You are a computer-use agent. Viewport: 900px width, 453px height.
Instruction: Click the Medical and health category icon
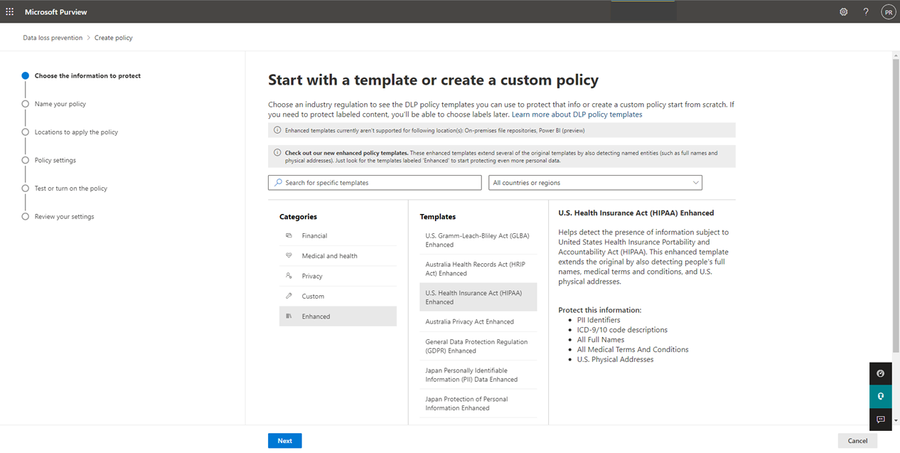pos(289,256)
